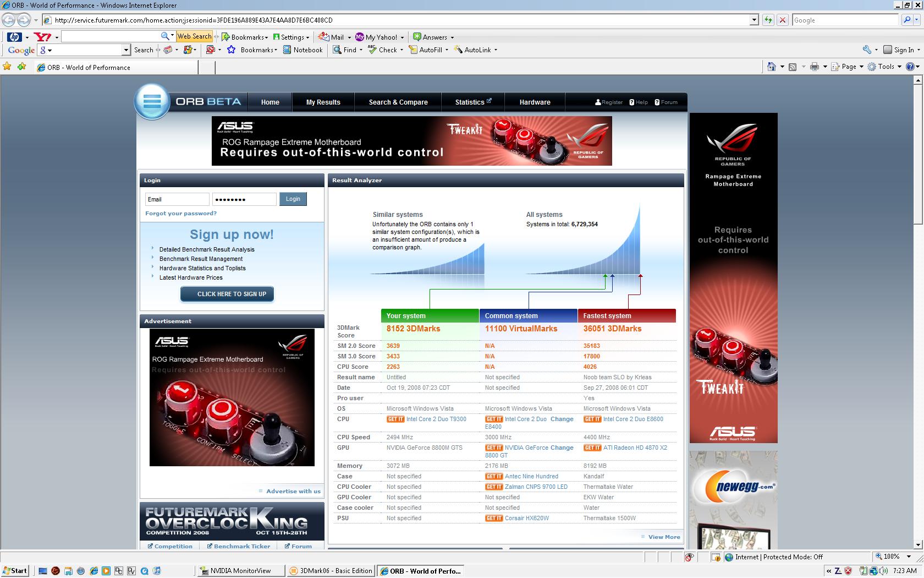Stop loading with the red X icon
Image resolution: width=924 pixels, height=578 pixels.
(x=783, y=20)
